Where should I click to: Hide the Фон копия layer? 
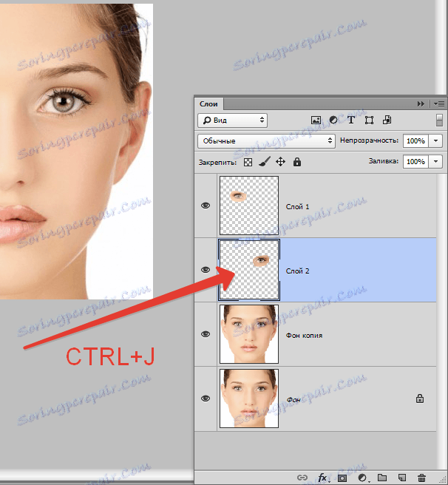(x=206, y=334)
